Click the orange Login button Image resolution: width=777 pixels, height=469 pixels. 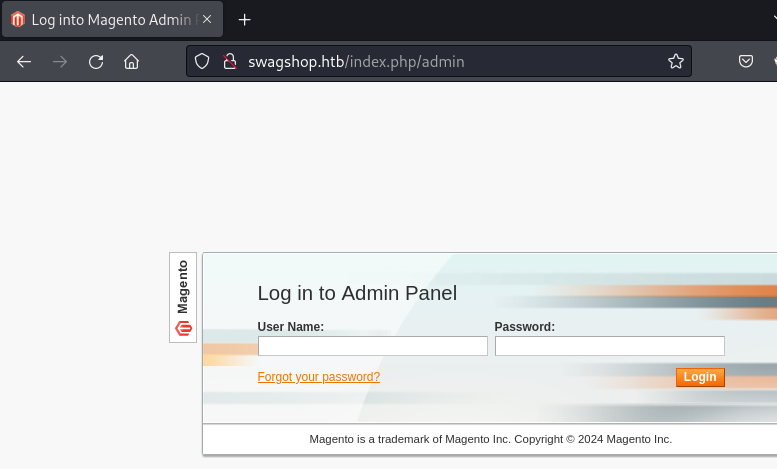(700, 377)
